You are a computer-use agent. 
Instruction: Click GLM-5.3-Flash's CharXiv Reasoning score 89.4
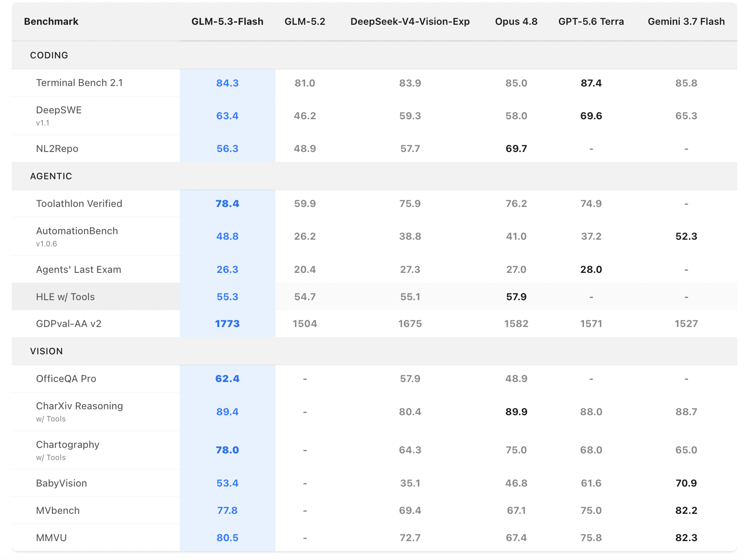coord(227,412)
